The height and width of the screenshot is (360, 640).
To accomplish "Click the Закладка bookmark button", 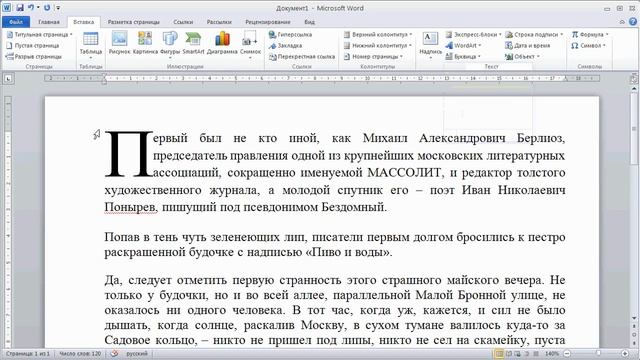I will 286,46.
